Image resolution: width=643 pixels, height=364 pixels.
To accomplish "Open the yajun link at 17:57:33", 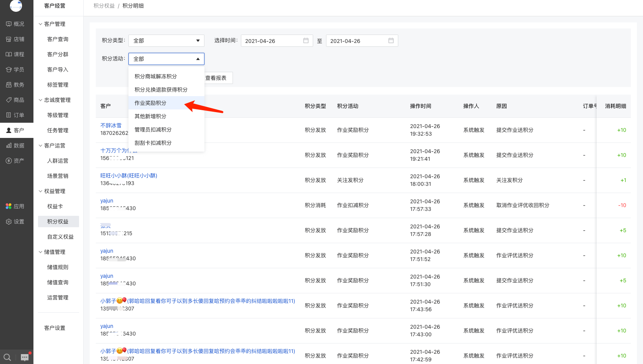I will [107, 201].
